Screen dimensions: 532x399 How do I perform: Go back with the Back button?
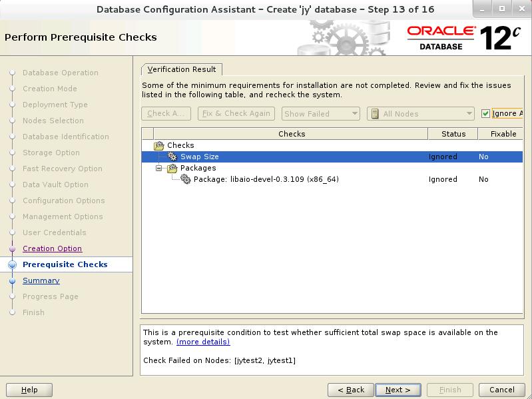(x=351, y=390)
